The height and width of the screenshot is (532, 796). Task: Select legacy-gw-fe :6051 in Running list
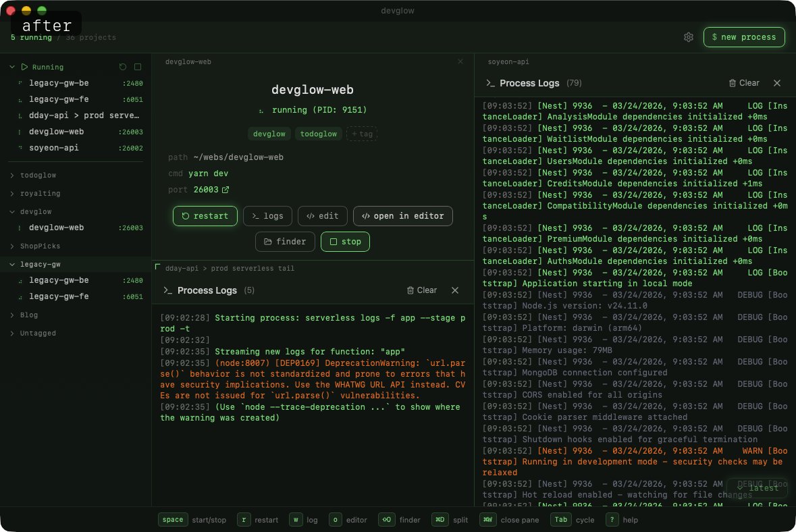[80, 99]
